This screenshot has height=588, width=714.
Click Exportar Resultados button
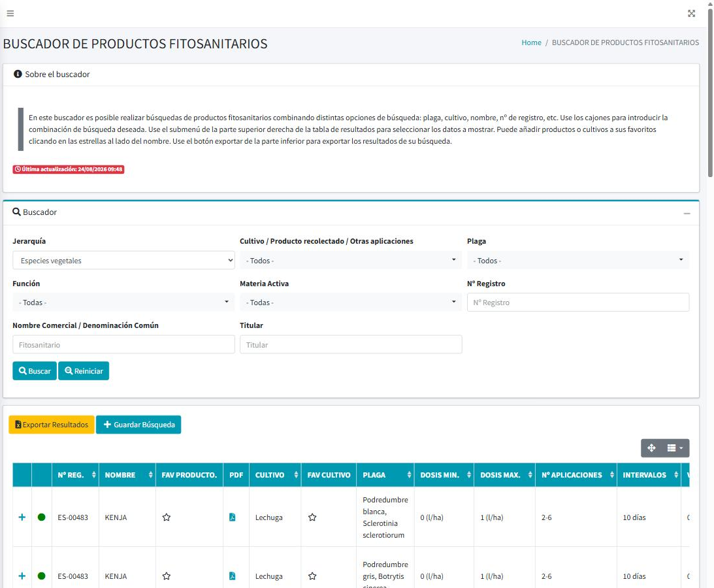52,425
